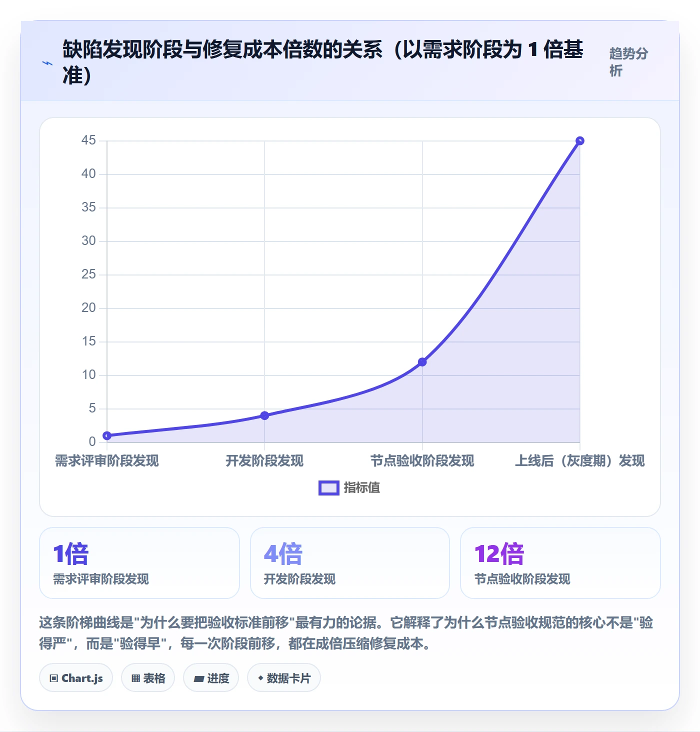This screenshot has width=700, height=732.
Task: Click the data point at 需求评审阶段发现
Action: click(x=107, y=435)
